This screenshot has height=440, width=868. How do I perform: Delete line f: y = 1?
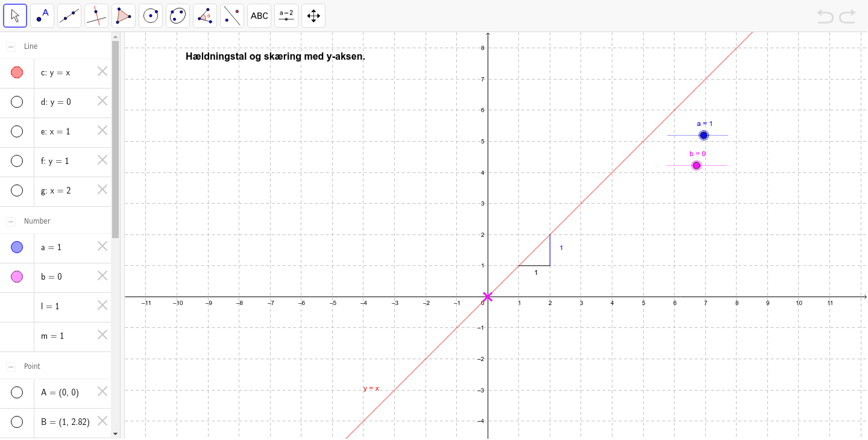point(102,160)
